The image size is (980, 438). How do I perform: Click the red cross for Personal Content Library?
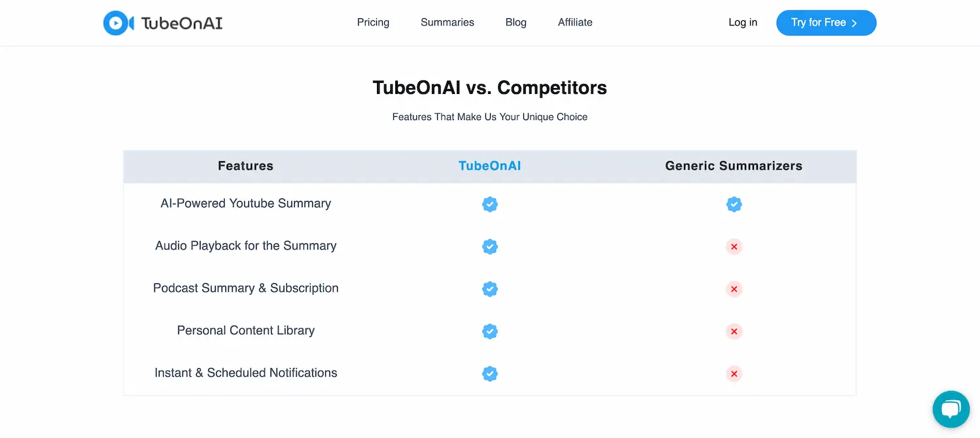click(x=734, y=331)
